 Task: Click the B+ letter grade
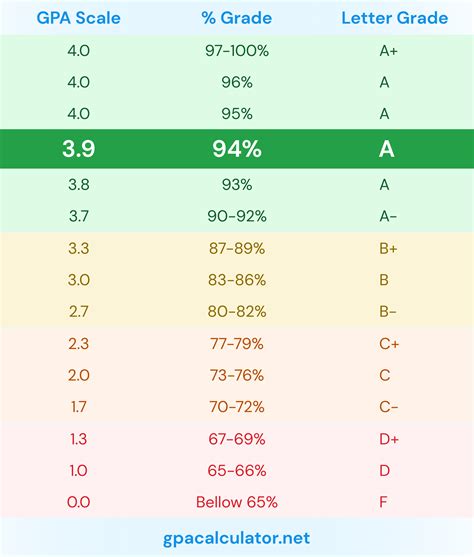pos(388,248)
